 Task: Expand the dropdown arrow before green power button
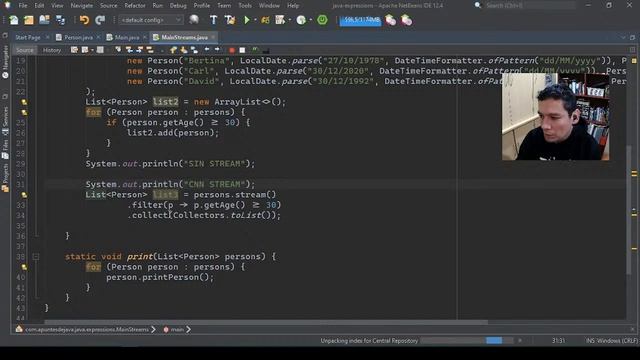pyautogui.click(x=311, y=20)
